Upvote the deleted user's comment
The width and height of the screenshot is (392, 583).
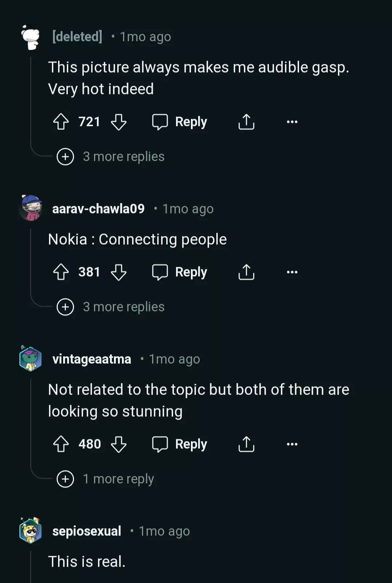[x=61, y=122]
